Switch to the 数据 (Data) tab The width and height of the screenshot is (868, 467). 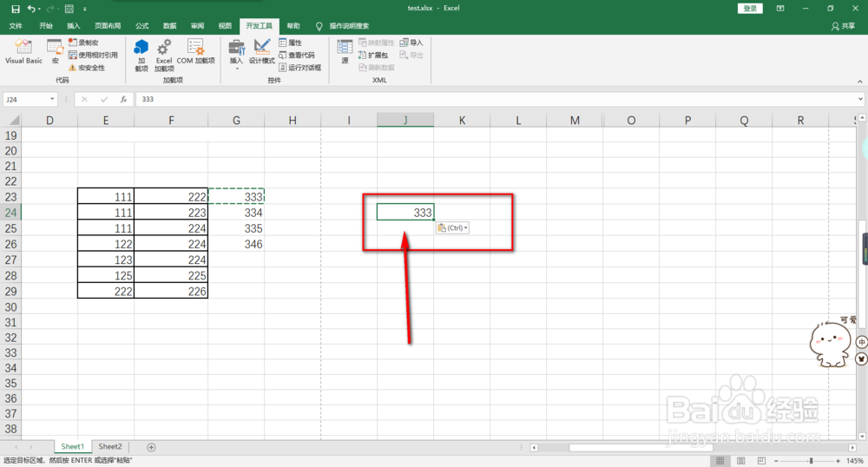170,26
